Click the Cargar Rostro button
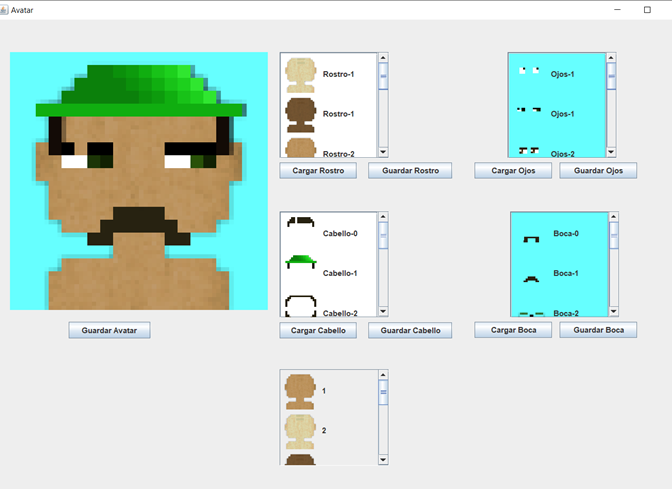Viewport: 672px width, 489px height. coord(318,171)
